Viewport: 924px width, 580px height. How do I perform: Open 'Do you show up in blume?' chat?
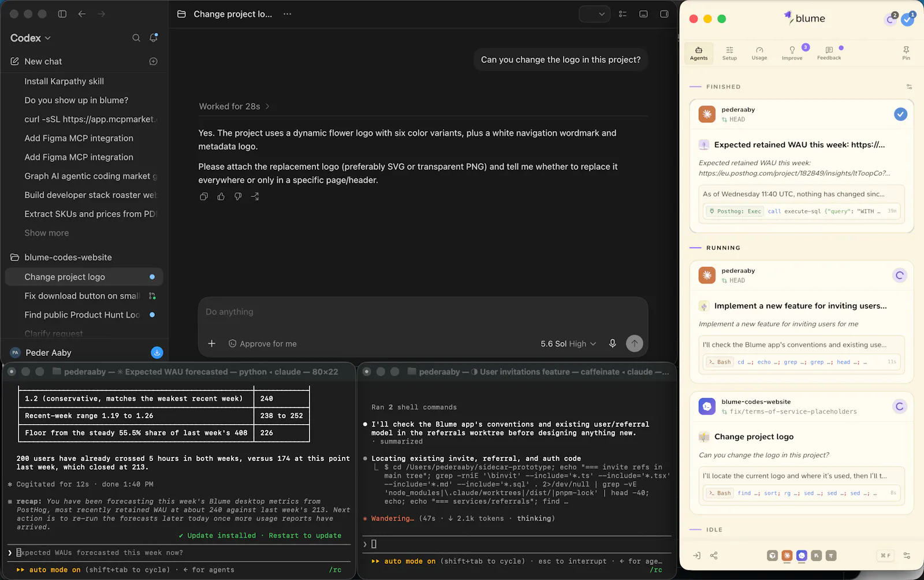click(x=76, y=101)
